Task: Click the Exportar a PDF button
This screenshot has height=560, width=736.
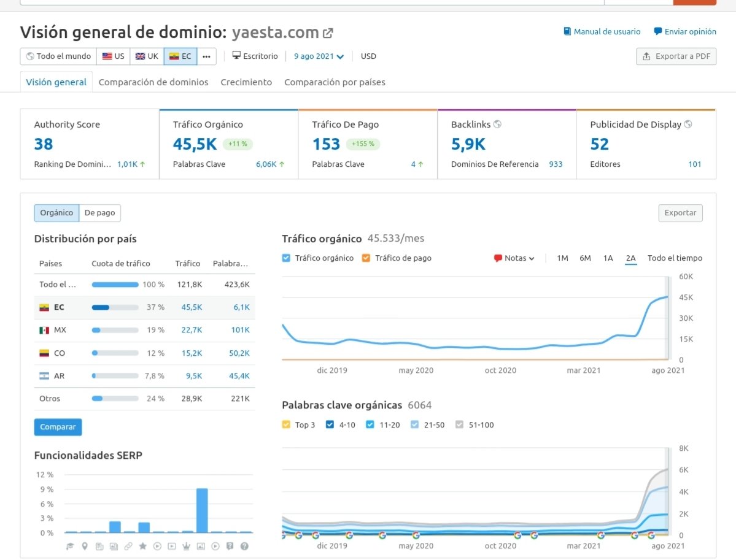Action: tap(676, 56)
